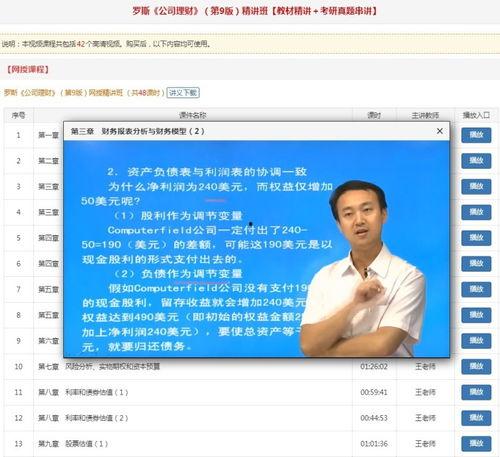Click sequence number 10 in the table

tap(18, 366)
